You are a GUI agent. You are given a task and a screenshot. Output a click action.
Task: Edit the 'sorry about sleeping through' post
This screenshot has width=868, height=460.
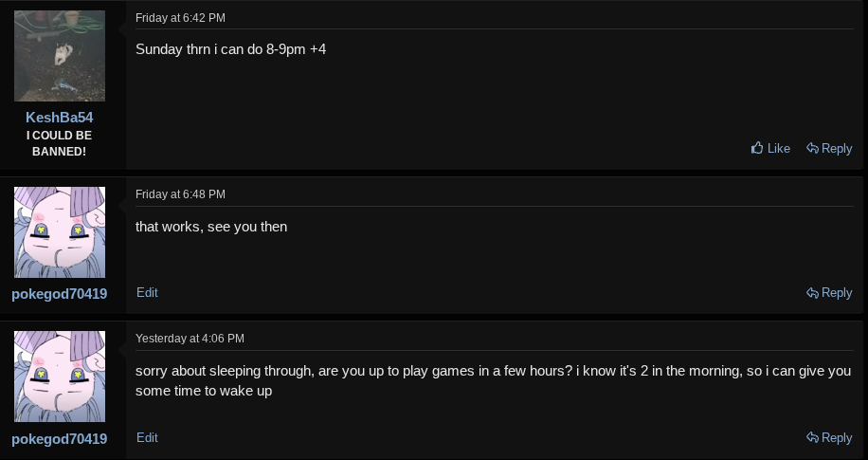(147, 438)
